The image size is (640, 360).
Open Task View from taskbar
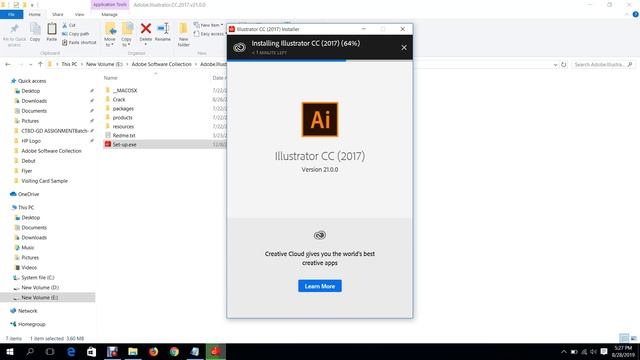[x=50, y=351]
